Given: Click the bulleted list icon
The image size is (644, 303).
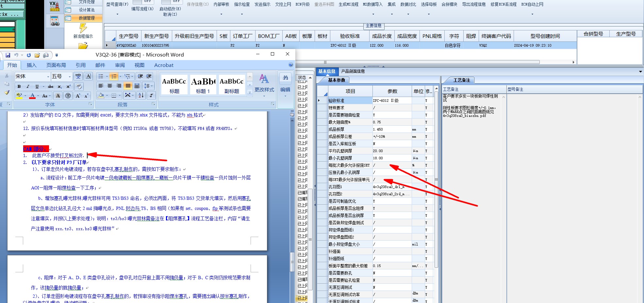Looking at the screenshot, I should tap(101, 76).
